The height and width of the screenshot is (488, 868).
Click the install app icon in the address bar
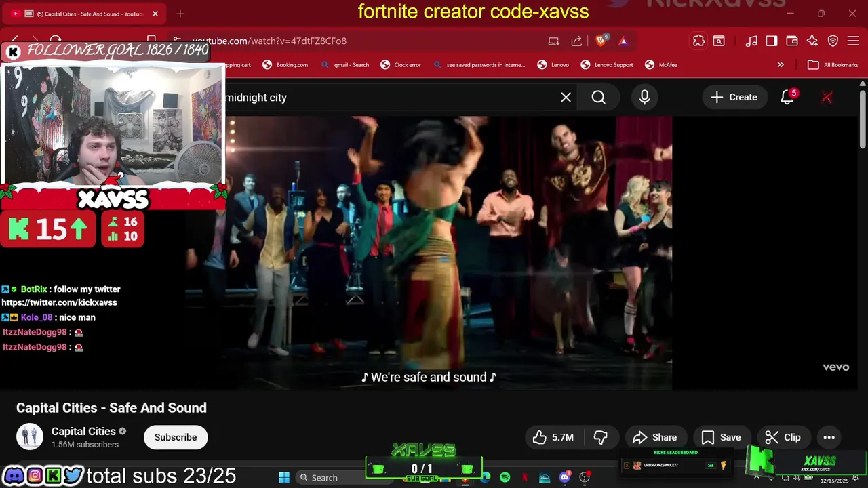coord(554,41)
